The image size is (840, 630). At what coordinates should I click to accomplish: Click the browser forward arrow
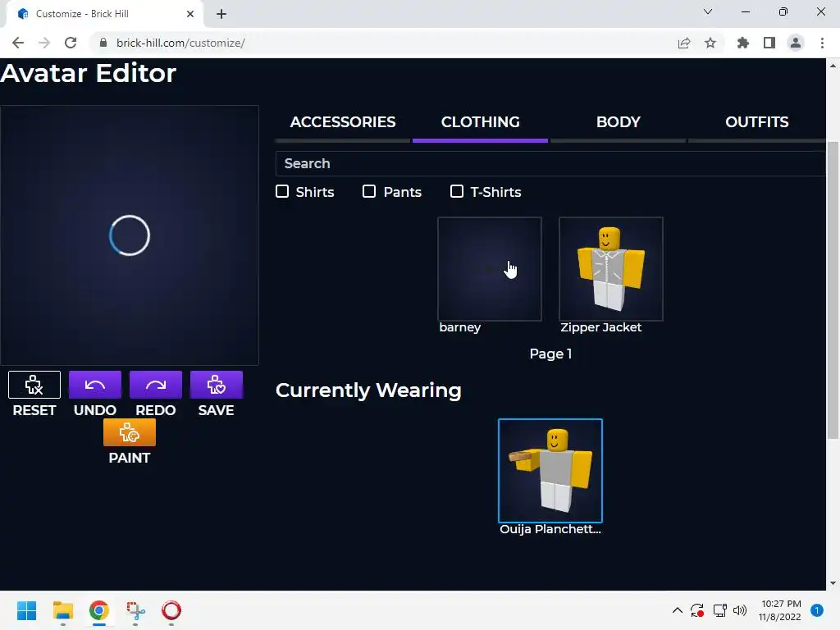tap(44, 43)
